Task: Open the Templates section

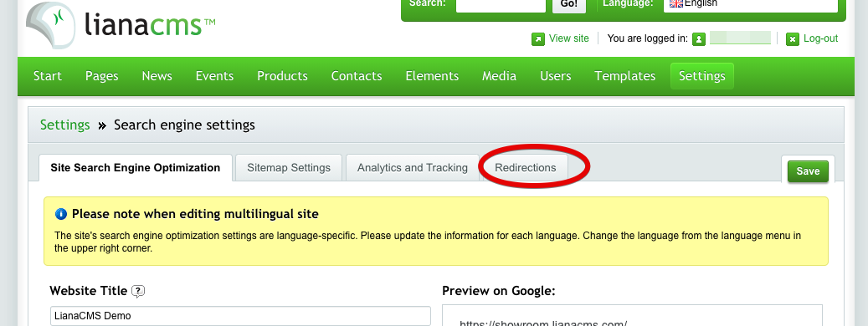Action: coord(625,76)
